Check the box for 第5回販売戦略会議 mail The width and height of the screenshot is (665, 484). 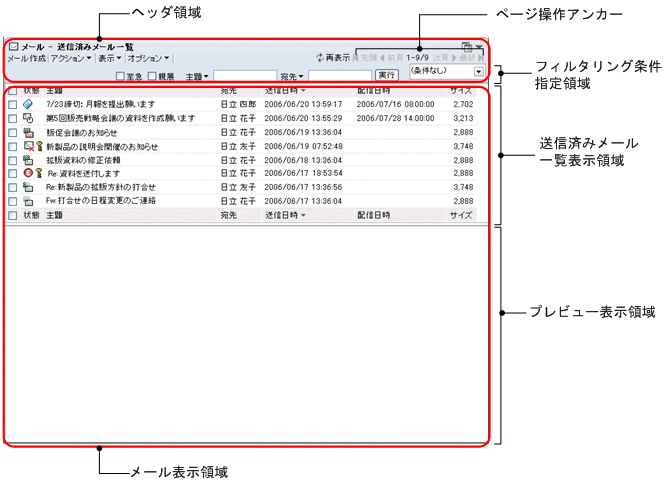13,118
